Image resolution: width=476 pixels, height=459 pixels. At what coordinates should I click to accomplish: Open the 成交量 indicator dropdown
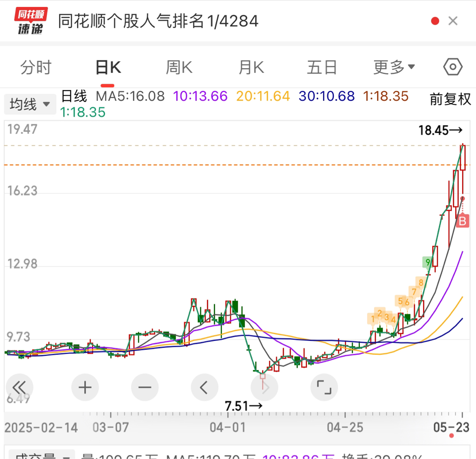(42, 454)
